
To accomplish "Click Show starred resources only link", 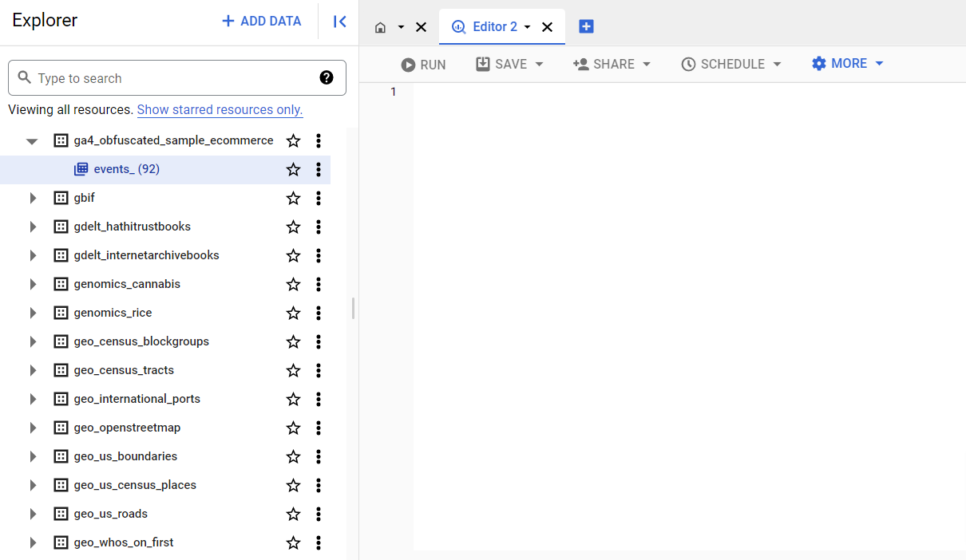I will [220, 109].
